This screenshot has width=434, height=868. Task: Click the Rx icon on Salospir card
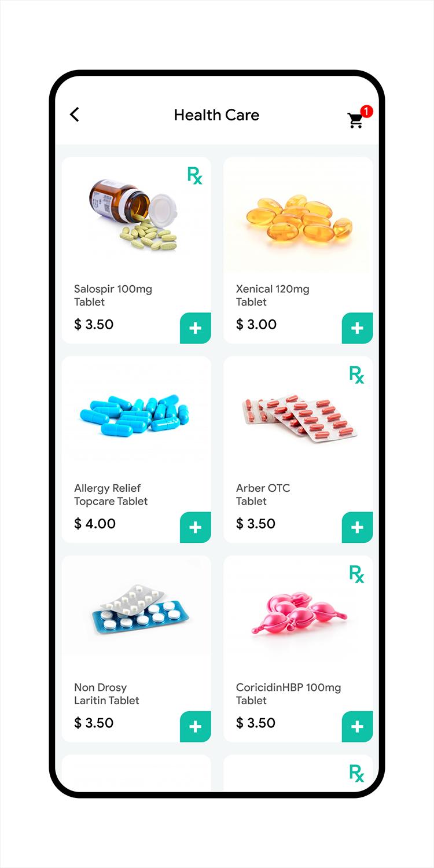click(195, 175)
